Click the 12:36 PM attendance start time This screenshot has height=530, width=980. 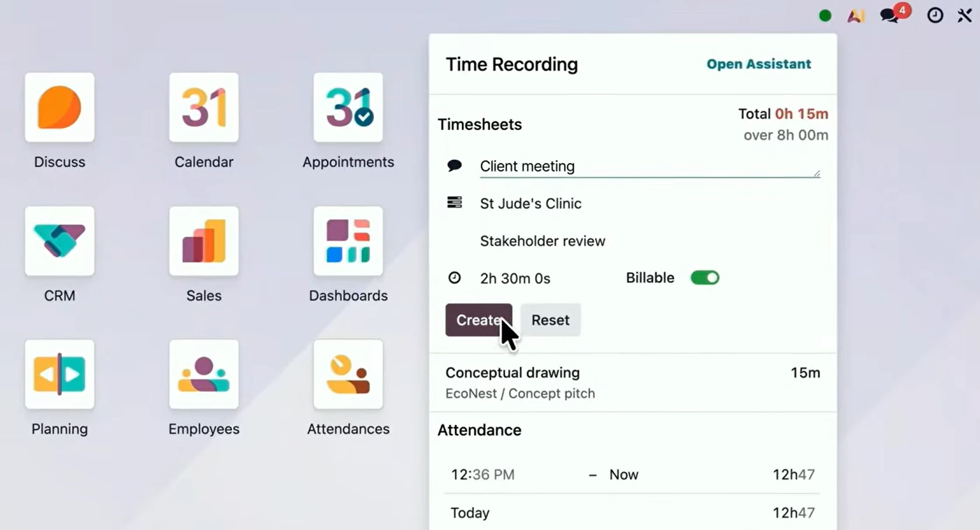click(483, 474)
